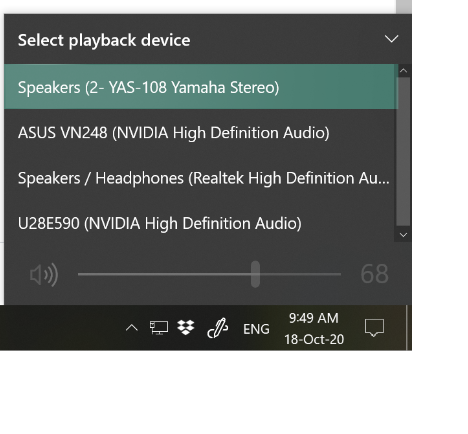The width and height of the screenshot is (468, 434).
Task: Click the volume slider handle at 68
Action: point(255,274)
